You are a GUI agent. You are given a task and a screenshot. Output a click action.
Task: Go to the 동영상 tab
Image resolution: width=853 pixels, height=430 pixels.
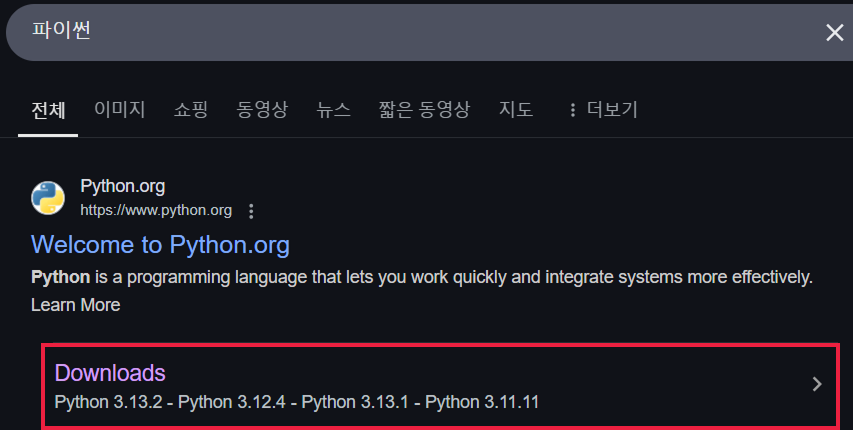pos(262,110)
